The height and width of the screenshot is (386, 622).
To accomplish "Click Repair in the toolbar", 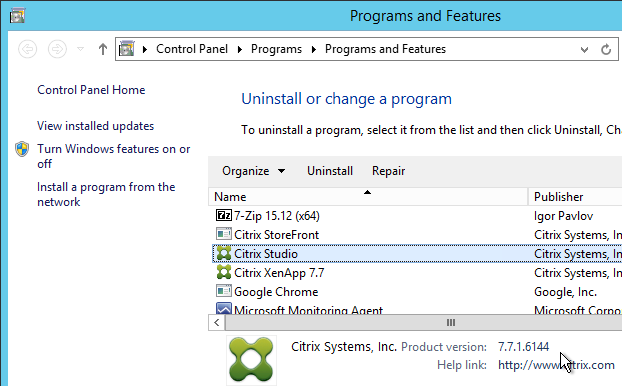I will point(388,171).
